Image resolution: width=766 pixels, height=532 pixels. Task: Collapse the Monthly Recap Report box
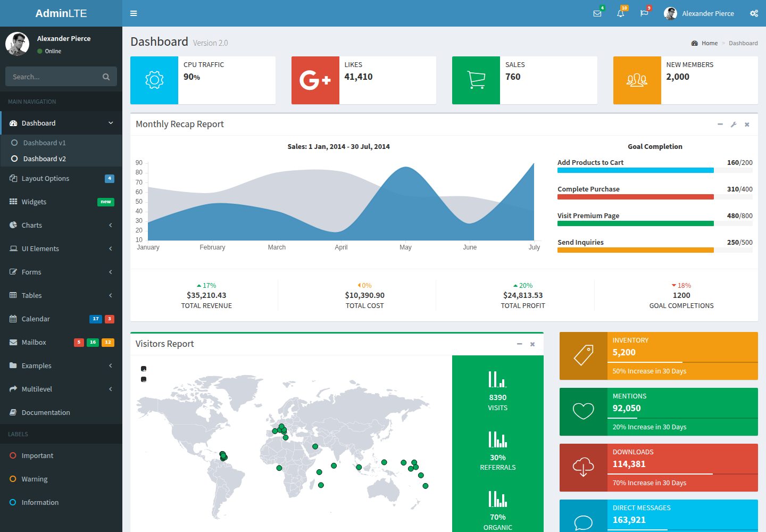(x=720, y=124)
